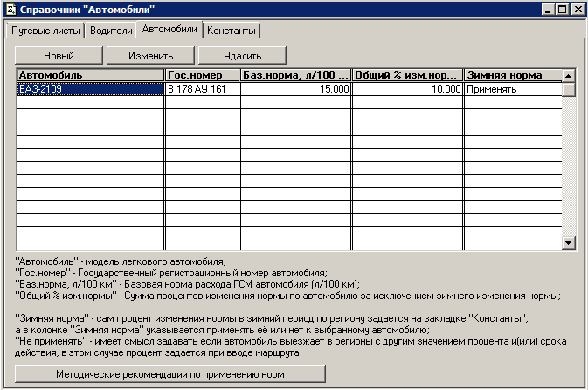Screen dimensions: 588x390
Task: Click the Общий % изм.норм column header
Action: point(407,75)
